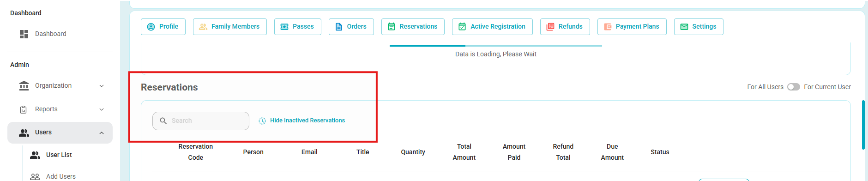This screenshot has height=181, width=868.
Task: Open the Active Registration tab
Action: (492, 27)
